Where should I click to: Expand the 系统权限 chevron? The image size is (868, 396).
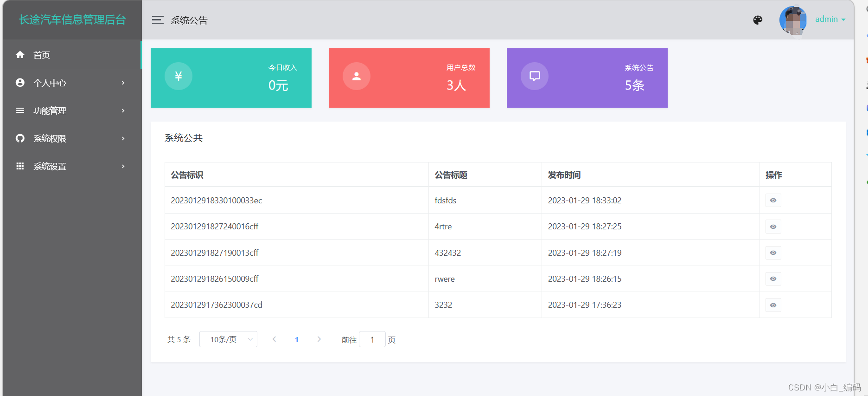(123, 138)
